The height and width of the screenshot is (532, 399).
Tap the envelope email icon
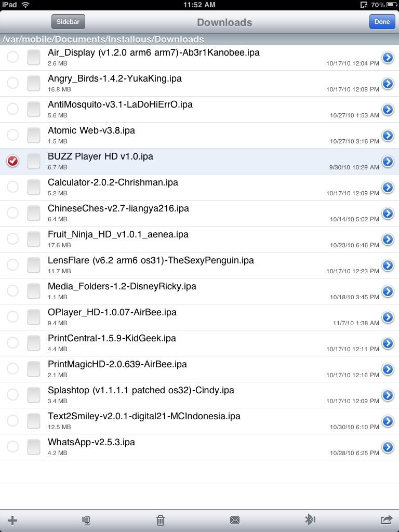tap(234, 520)
